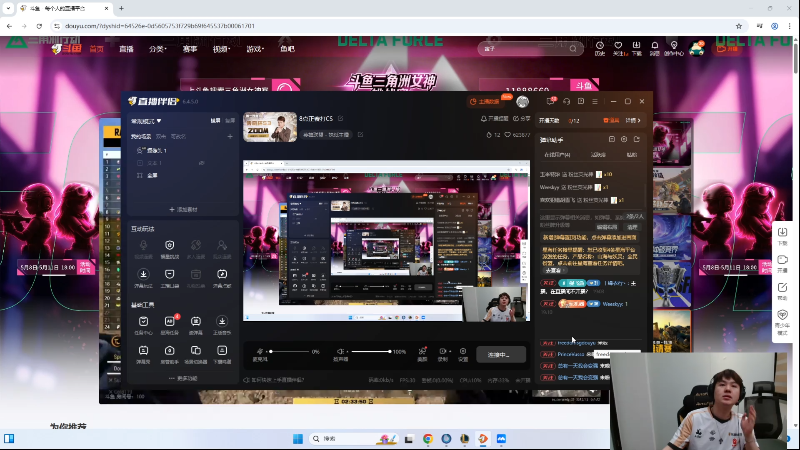Open Chrome from the taskbar
This screenshot has height=450, width=800.
click(428, 439)
